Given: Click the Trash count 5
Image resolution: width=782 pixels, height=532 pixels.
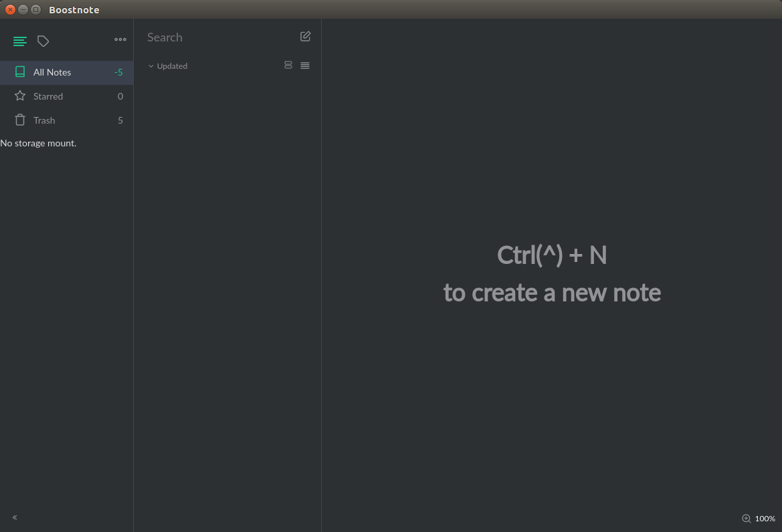Looking at the screenshot, I should (120, 120).
